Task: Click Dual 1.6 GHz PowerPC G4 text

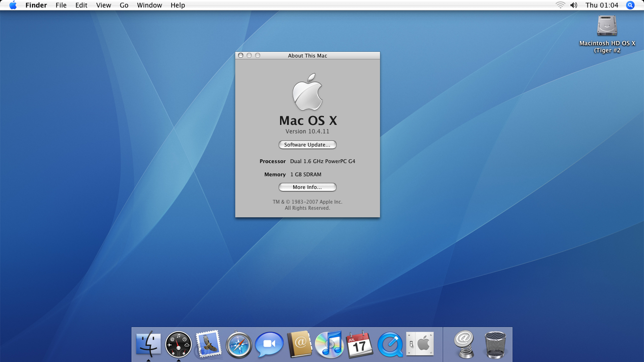Action: point(322,161)
